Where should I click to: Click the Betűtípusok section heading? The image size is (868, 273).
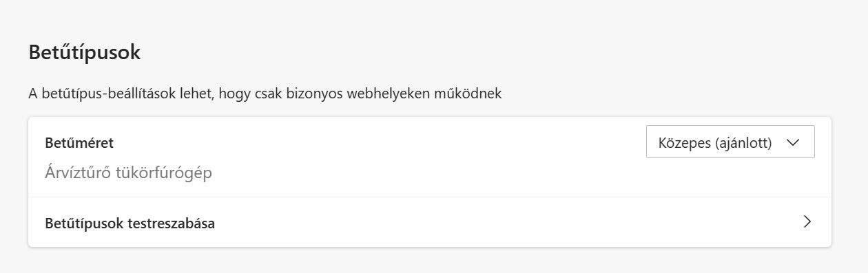click(85, 52)
